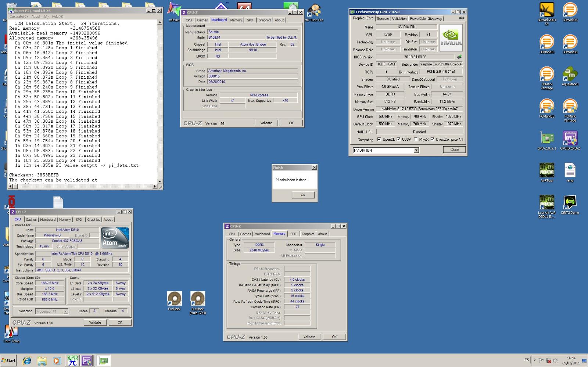Toggle the CUDA checkbox in GPU-Z

coord(398,139)
